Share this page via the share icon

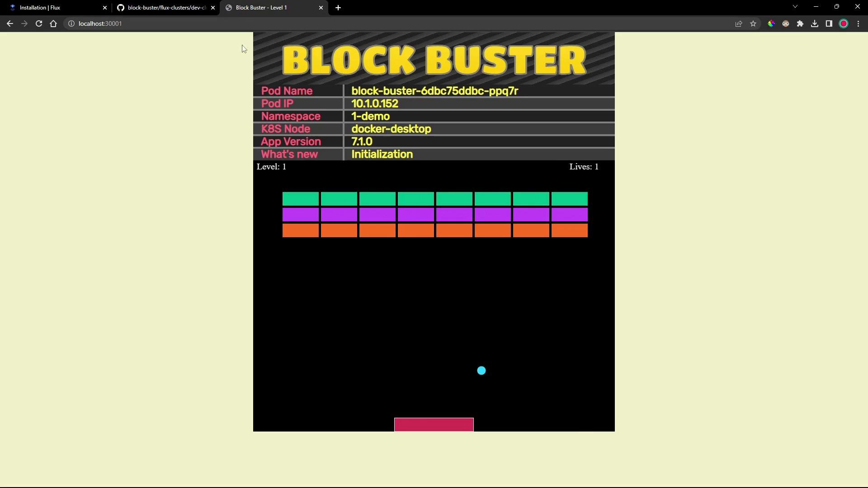(739, 23)
